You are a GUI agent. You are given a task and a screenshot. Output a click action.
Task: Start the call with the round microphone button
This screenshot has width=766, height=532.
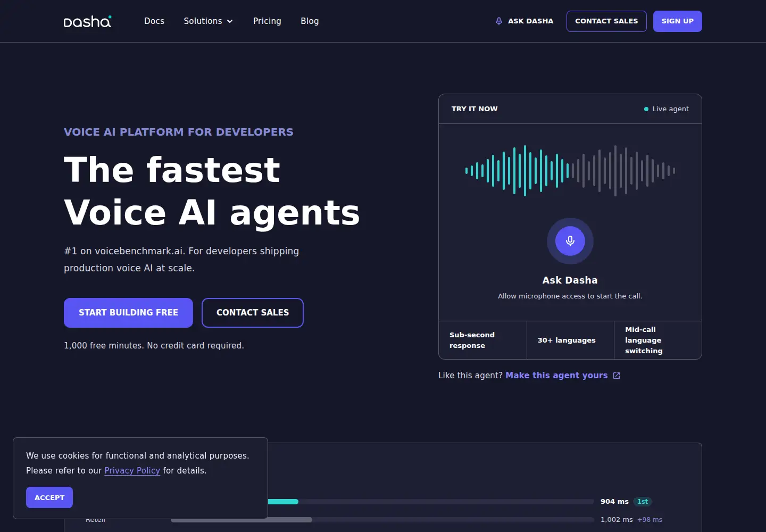570,241
